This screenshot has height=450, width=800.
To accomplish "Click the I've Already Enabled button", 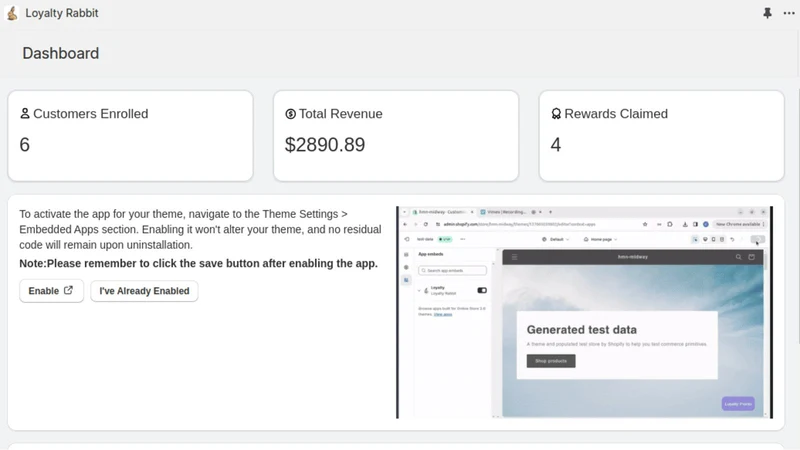I will (144, 291).
